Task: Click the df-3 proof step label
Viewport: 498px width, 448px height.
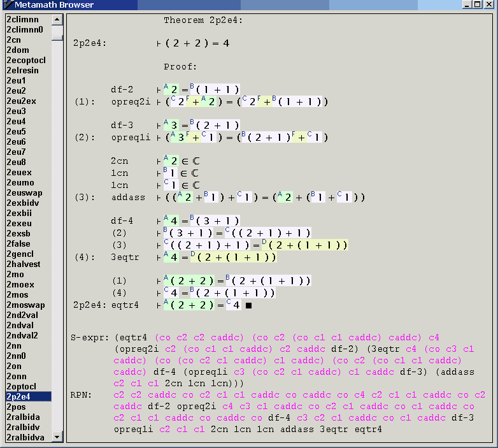Action: tap(122, 125)
